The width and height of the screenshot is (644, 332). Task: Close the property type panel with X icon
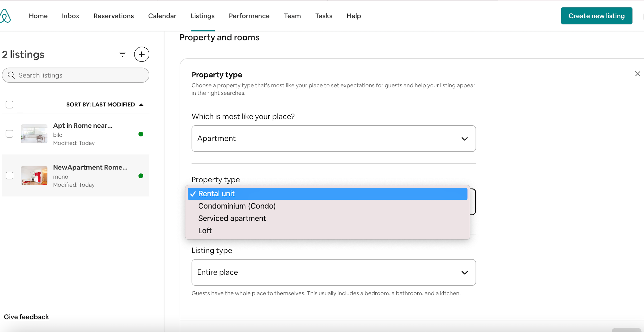click(x=638, y=74)
